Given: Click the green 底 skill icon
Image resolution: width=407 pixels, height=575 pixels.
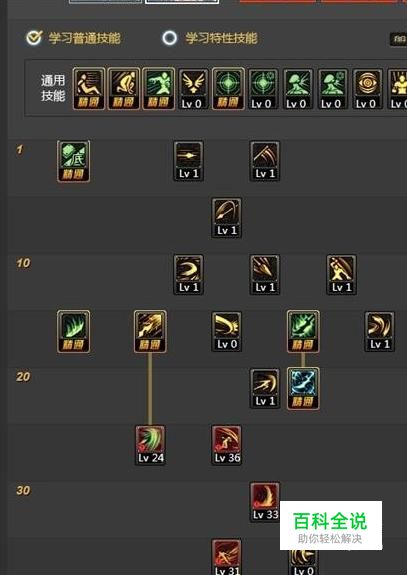Looking at the screenshot, I should tap(73, 161).
